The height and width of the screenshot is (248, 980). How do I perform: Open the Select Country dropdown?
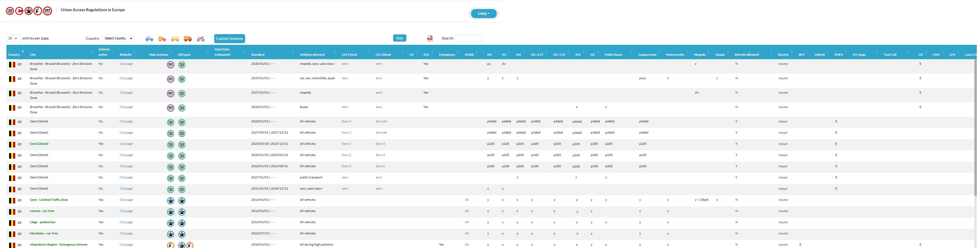click(x=118, y=38)
